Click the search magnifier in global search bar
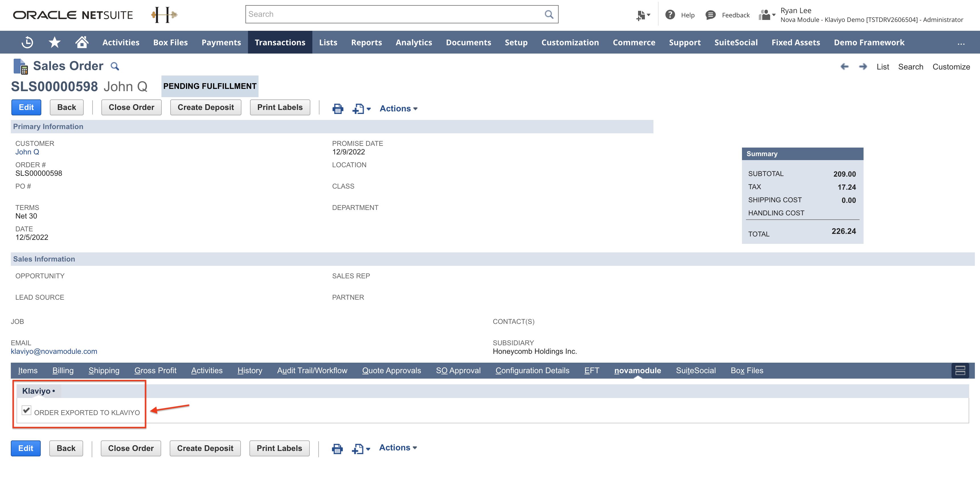Screen dimensions: 980x490 (x=549, y=15)
